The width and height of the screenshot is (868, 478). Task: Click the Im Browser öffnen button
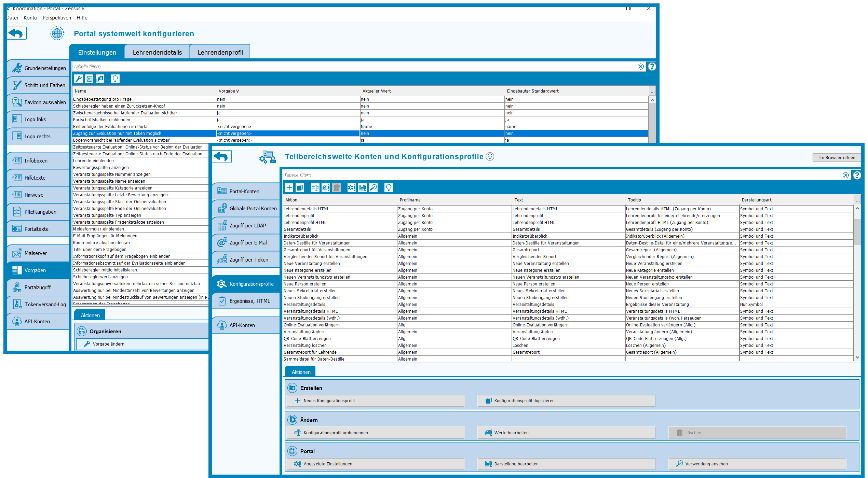point(837,157)
